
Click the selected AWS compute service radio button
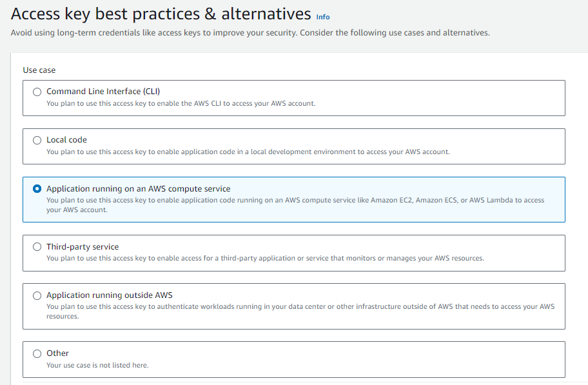(37, 189)
